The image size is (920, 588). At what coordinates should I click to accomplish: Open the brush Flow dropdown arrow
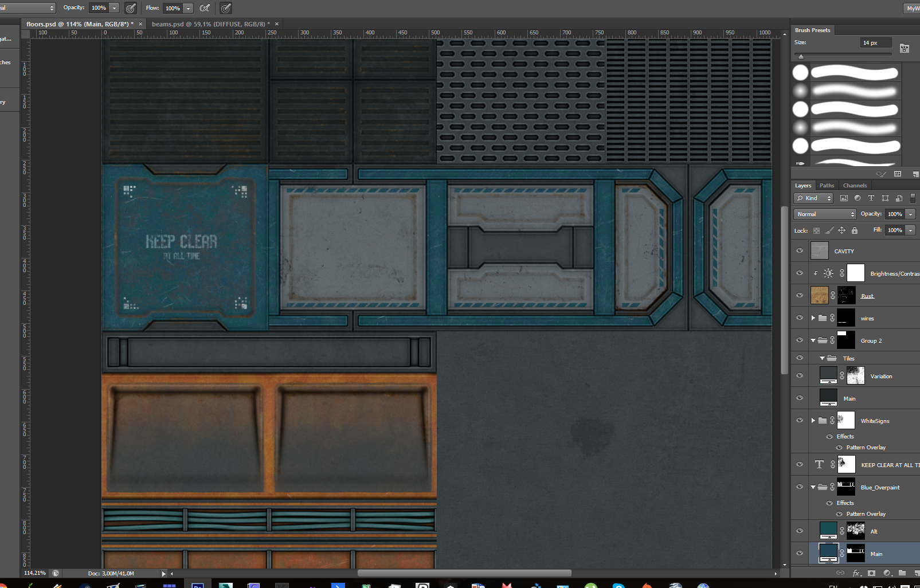point(188,8)
